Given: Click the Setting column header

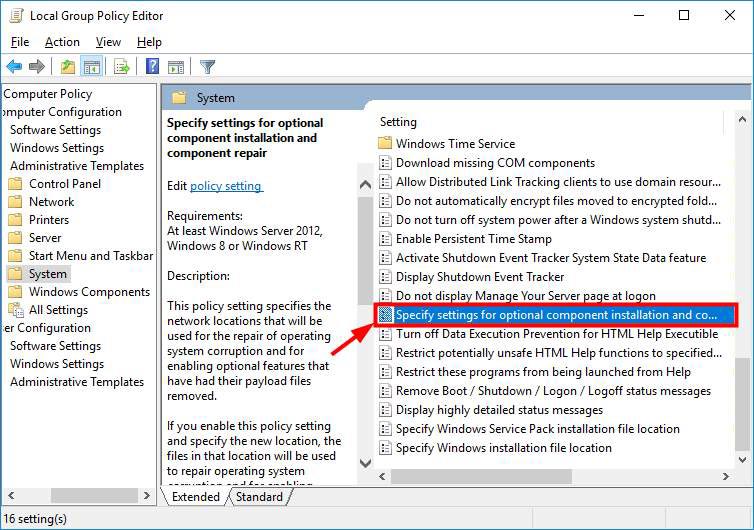Looking at the screenshot, I should tap(399, 122).
